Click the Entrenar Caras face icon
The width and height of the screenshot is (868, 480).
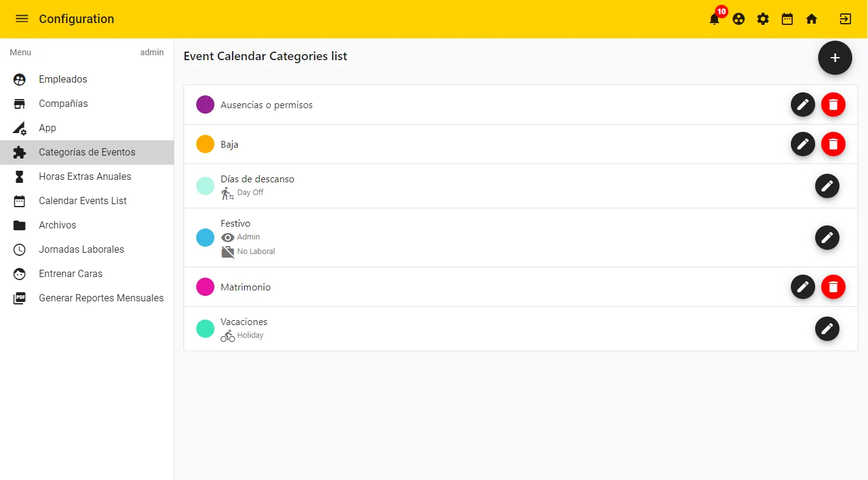pos(19,273)
